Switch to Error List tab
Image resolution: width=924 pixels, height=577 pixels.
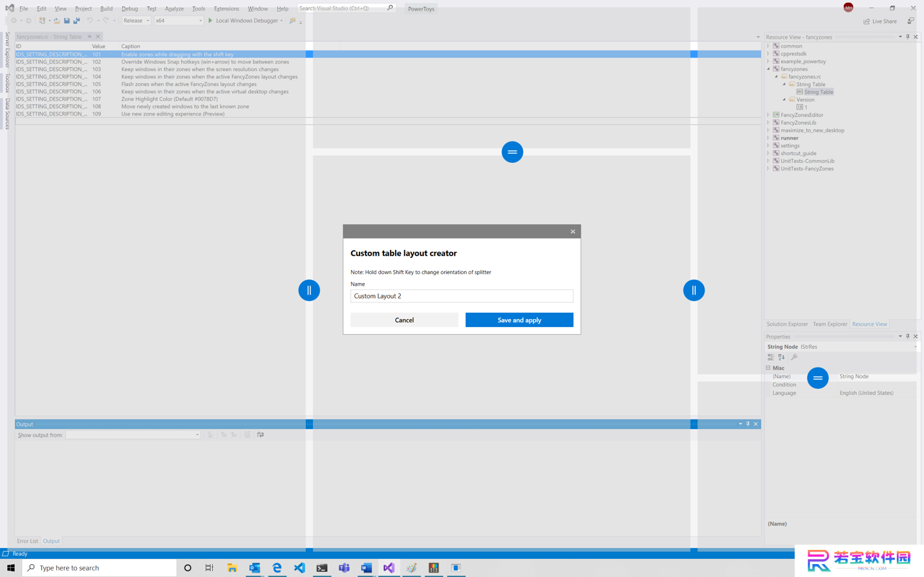point(27,541)
